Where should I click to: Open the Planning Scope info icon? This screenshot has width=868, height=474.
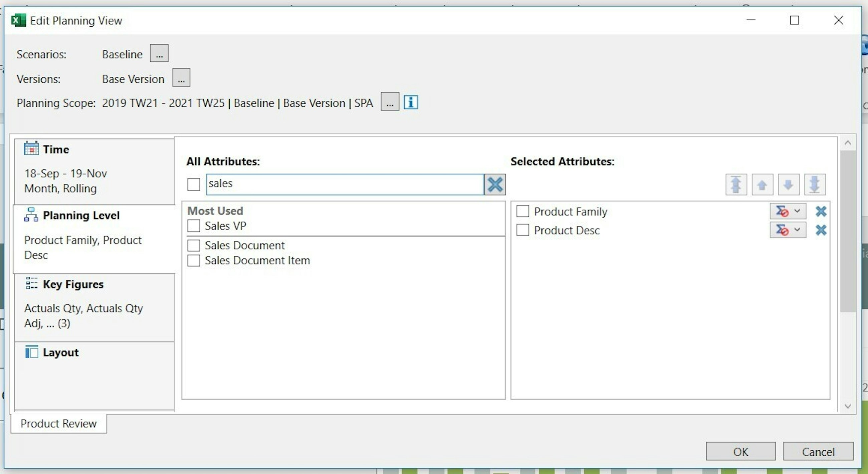[x=411, y=102]
